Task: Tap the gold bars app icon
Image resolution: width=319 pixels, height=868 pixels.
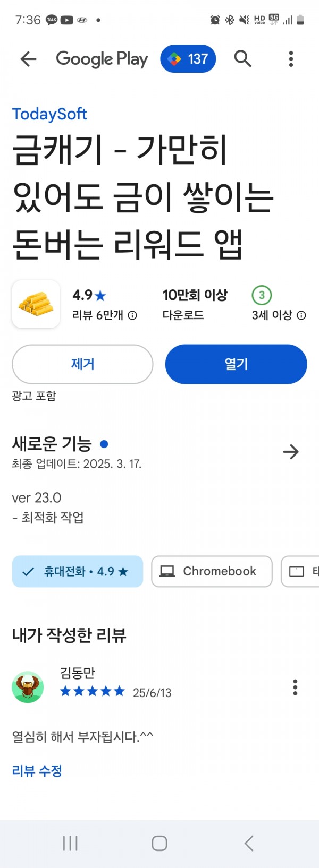Action: [x=36, y=304]
